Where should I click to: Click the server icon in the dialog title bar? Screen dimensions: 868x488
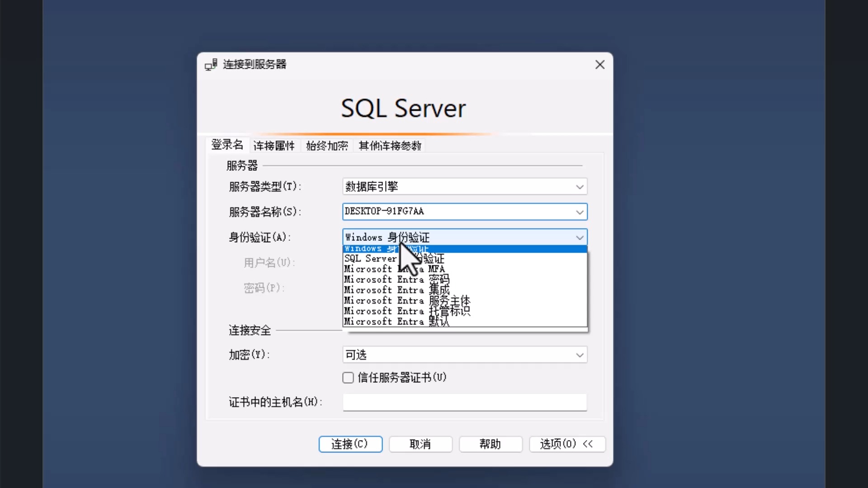pyautogui.click(x=211, y=64)
